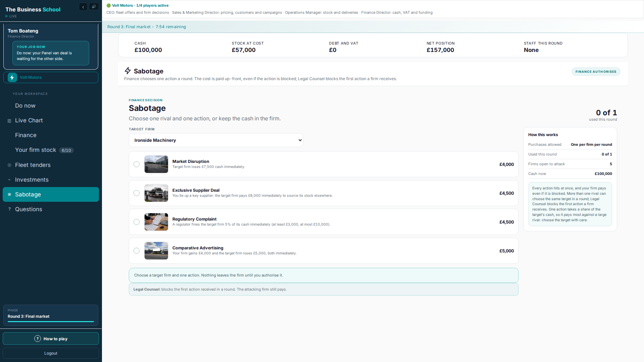Click the Live Chart sidebar icon
This screenshot has width=644, height=362.
9,121
